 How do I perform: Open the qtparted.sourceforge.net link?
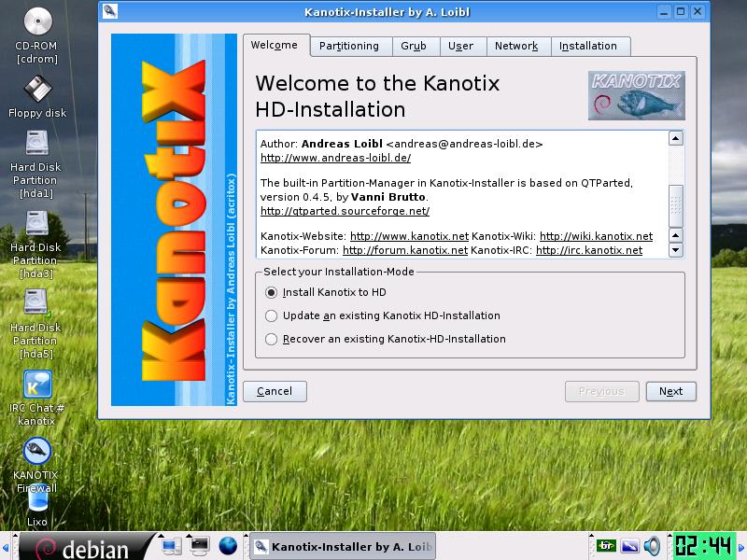pyautogui.click(x=345, y=211)
